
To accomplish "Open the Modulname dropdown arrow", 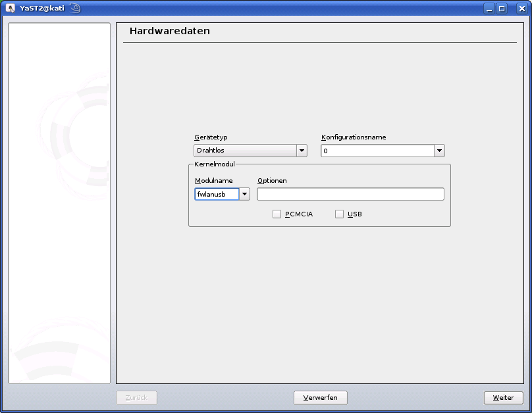I will click(244, 194).
